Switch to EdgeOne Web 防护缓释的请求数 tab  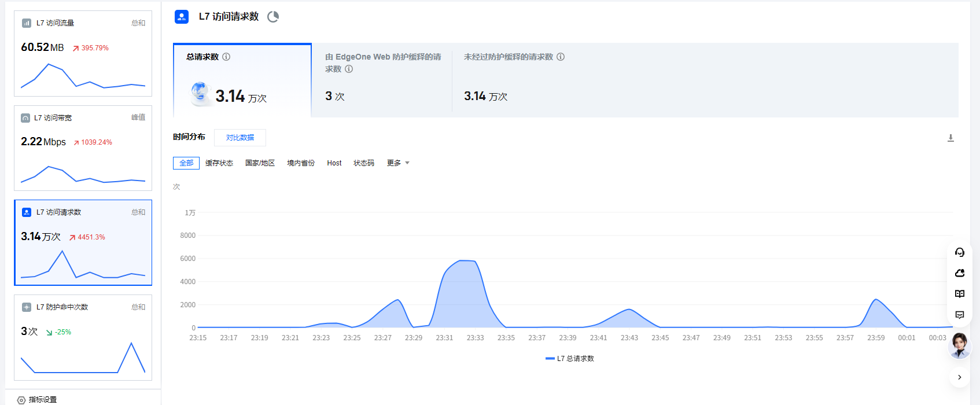click(382, 80)
